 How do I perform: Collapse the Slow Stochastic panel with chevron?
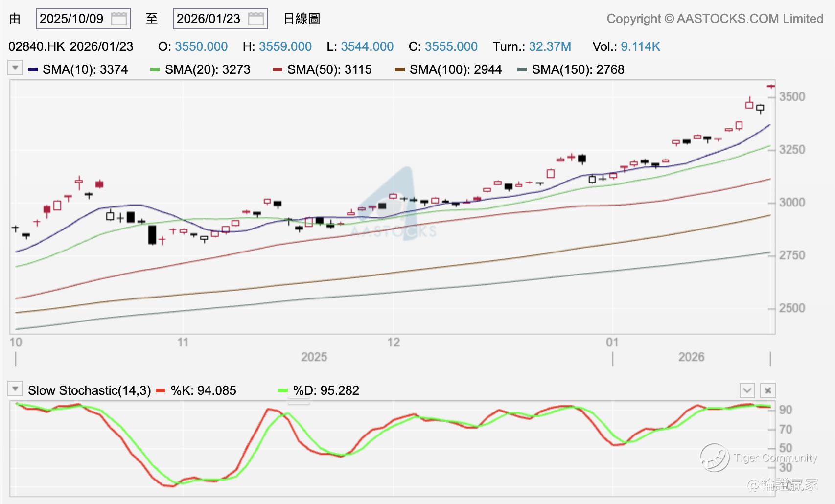pos(747,390)
